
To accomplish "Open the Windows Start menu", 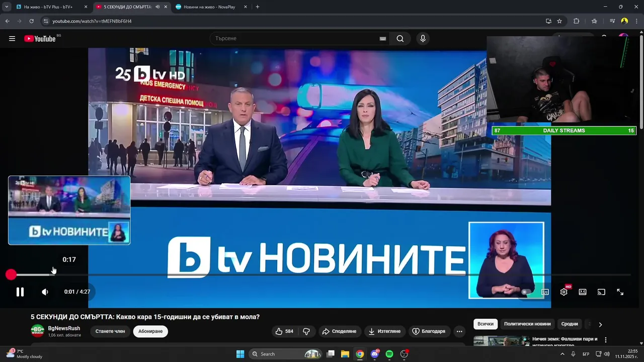I will pos(240,354).
